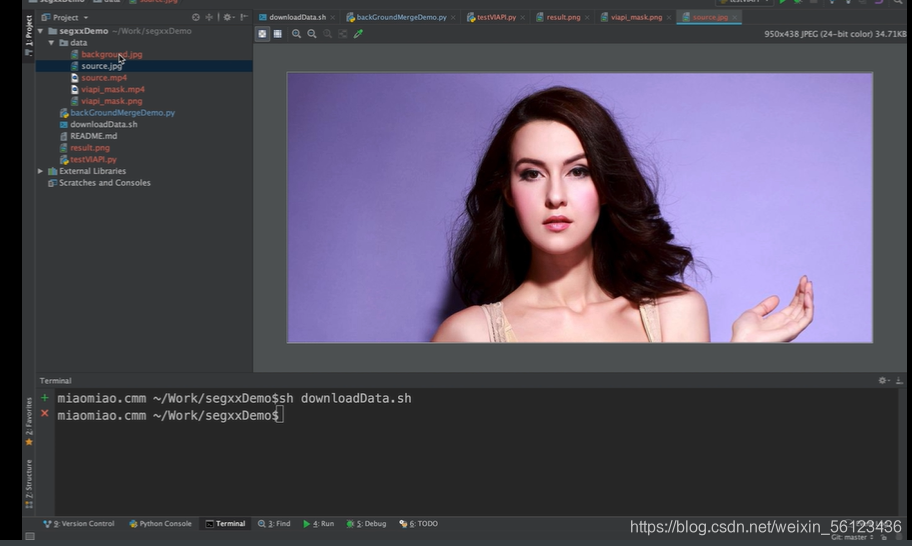Open testVIAPI.py from project tree

pos(93,159)
